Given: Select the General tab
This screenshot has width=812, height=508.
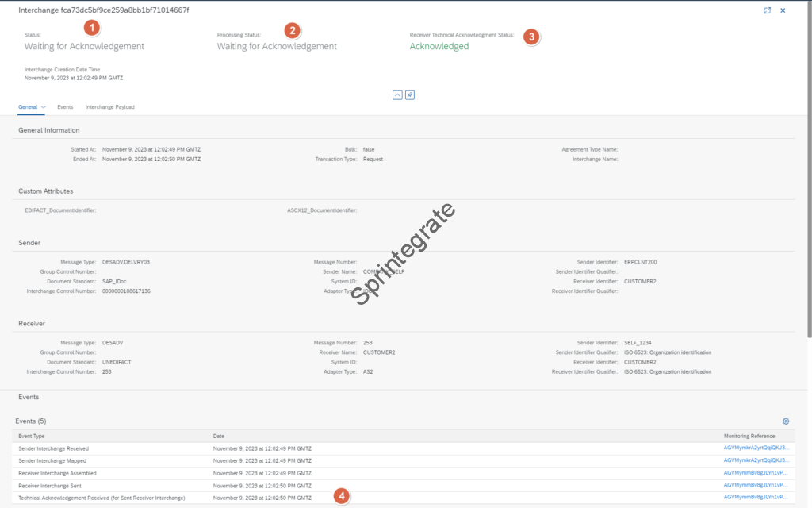Looking at the screenshot, I should click(x=27, y=106).
